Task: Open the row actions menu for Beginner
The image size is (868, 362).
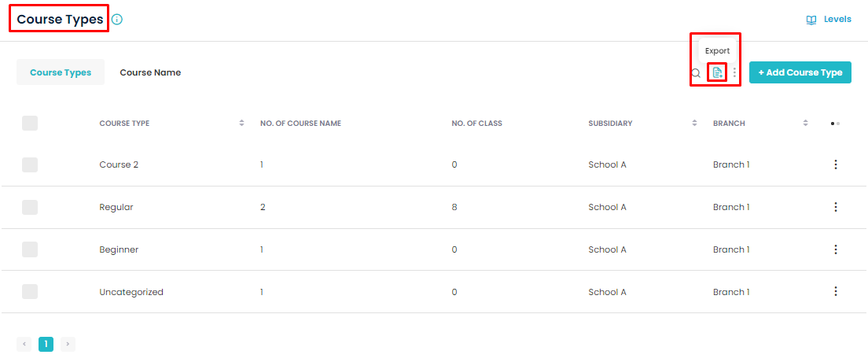Action: [836, 249]
